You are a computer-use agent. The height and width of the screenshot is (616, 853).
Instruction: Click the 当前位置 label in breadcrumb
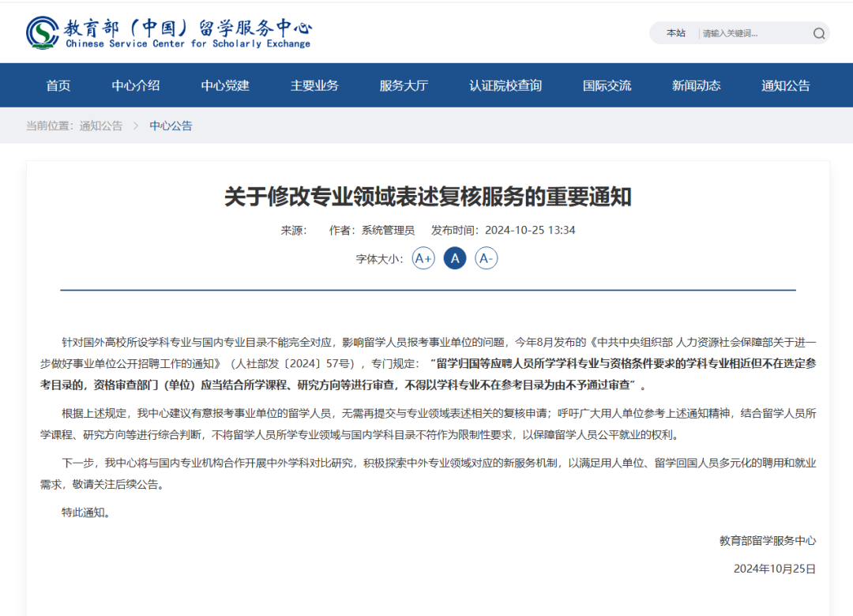(50, 126)
